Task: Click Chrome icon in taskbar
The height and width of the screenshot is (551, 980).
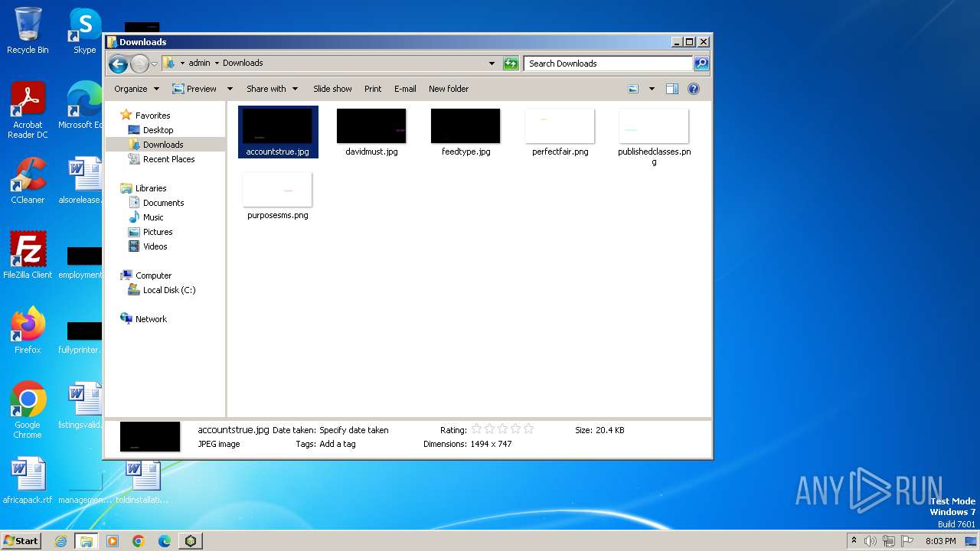Action: click(x=139, y=541)
